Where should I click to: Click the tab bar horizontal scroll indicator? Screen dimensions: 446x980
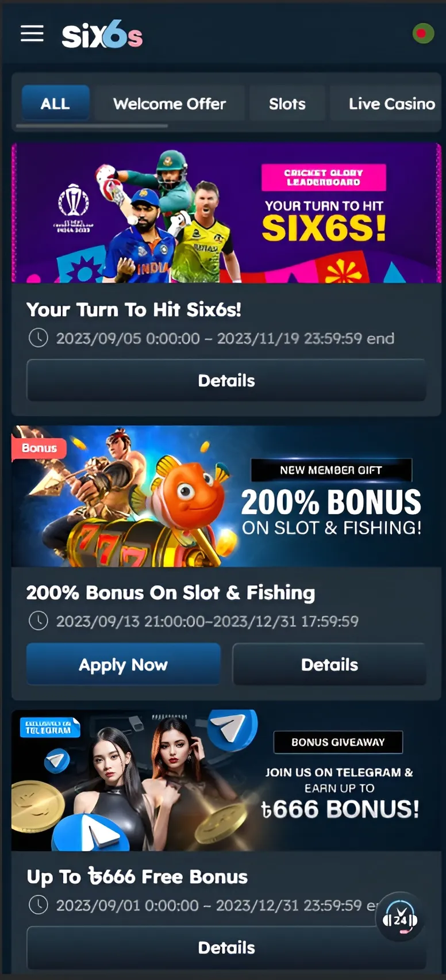pyautogui.click(x=92, y=125)
